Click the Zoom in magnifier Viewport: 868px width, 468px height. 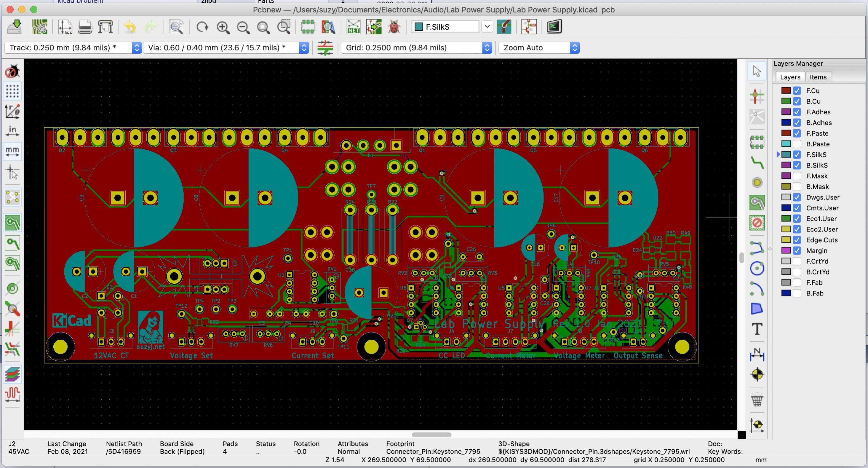[223, 27]
